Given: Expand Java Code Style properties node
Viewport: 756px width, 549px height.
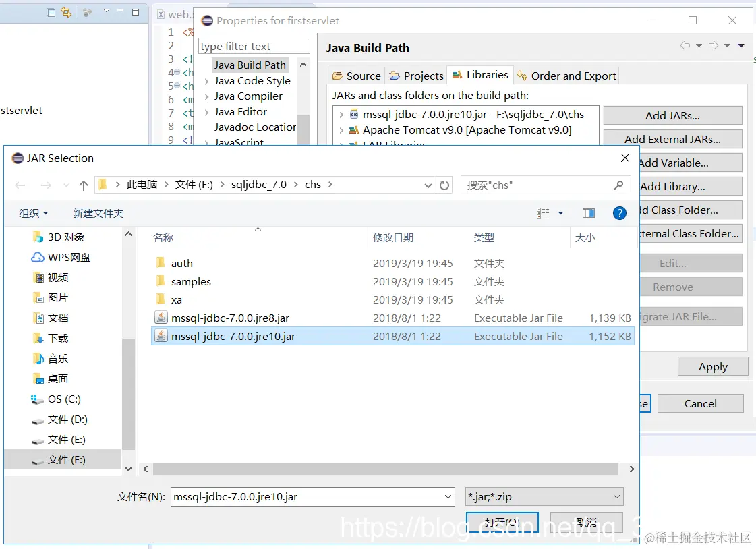Looking at the screenshot, I should pyautogui.click(x=207, y=81).
